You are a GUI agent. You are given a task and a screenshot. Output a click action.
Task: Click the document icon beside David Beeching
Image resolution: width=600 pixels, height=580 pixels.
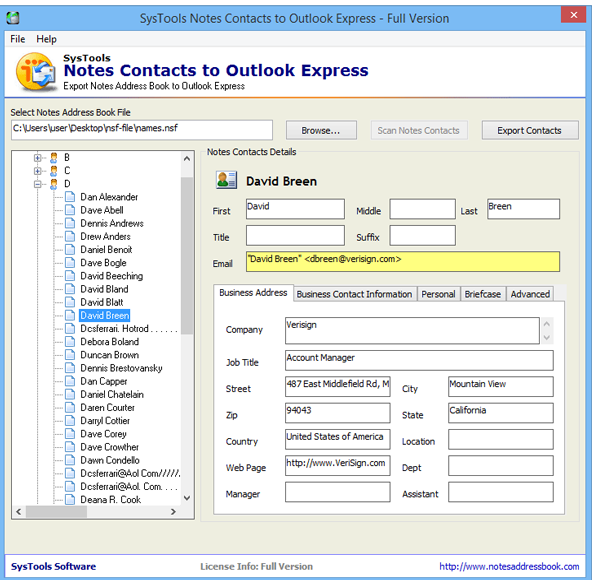(x=70, y=276)
